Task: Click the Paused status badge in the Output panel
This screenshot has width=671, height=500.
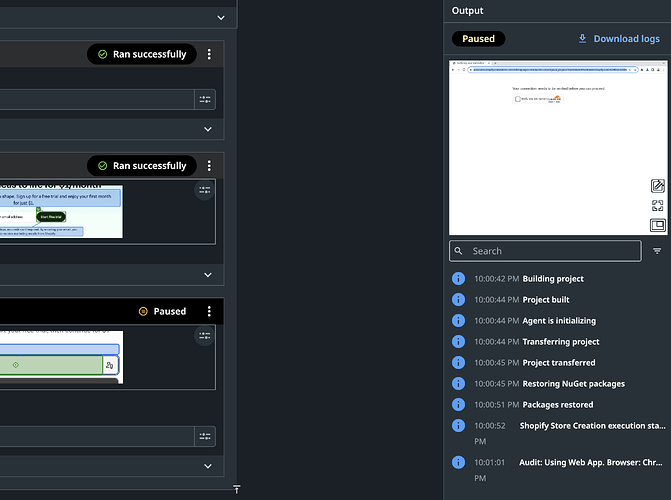Action: tap(478, 39)
